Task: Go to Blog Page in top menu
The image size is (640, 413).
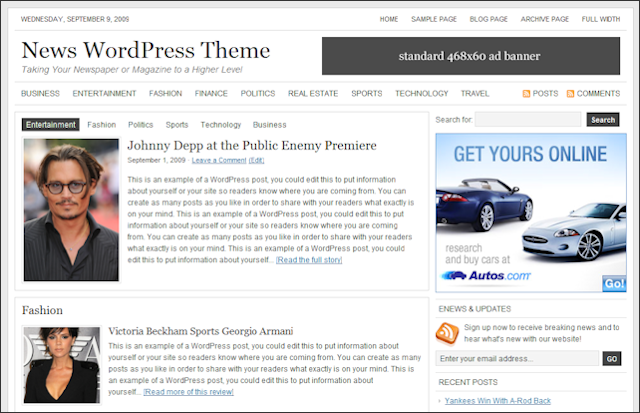Action: coord(489,19)
